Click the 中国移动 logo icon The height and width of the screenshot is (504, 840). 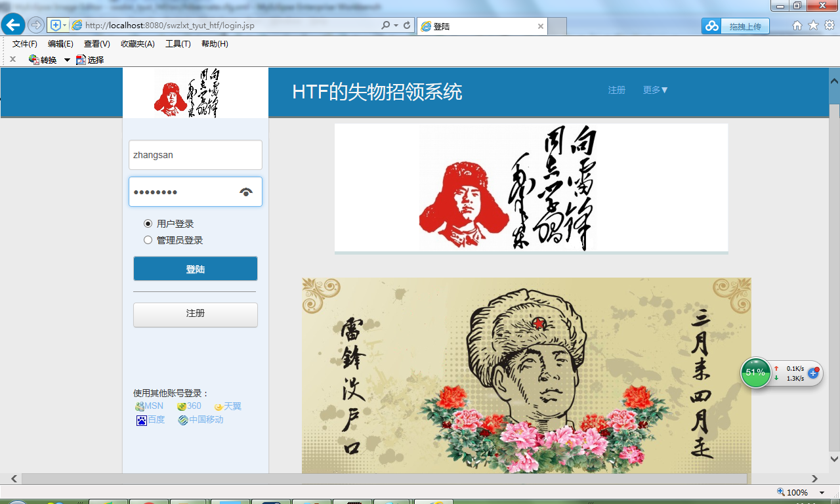[183, 421]
